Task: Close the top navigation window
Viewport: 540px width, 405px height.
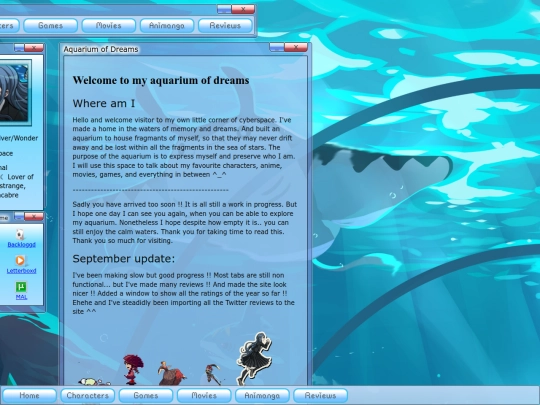Action: click(x=243, y=9)
